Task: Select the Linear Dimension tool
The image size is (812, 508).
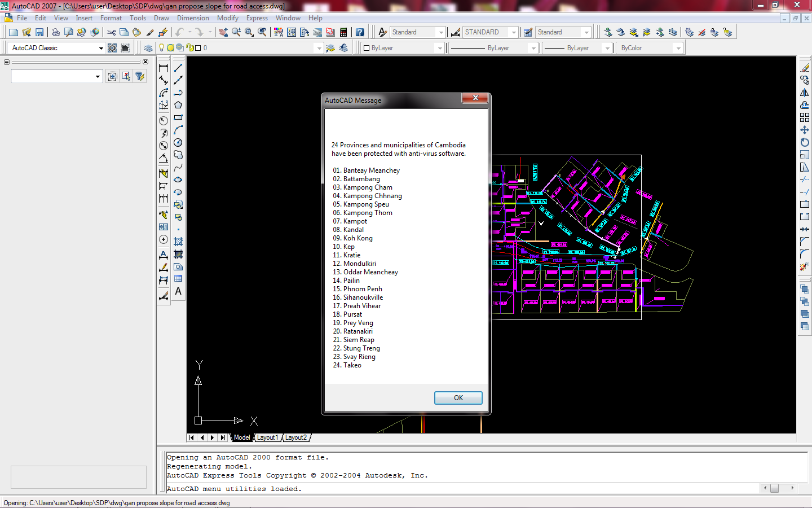Action: [164, 68]
